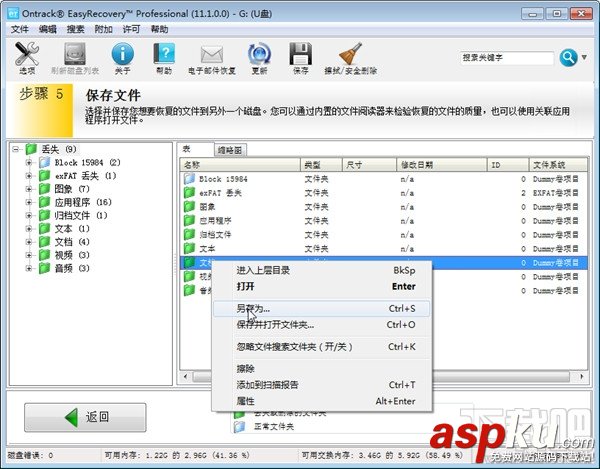Switch to the 表 table tab
Image resolution: width=600 pixels, height=469 pixels.
[x=186, y=149]
